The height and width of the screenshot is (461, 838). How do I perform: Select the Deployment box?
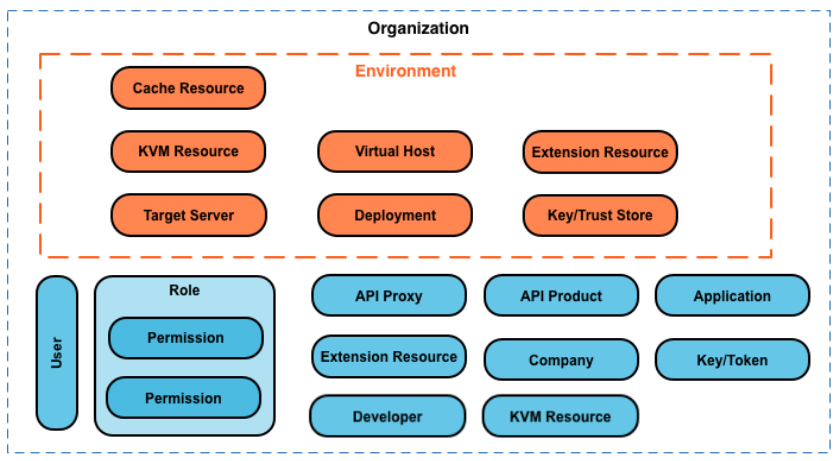pos(395,215)
